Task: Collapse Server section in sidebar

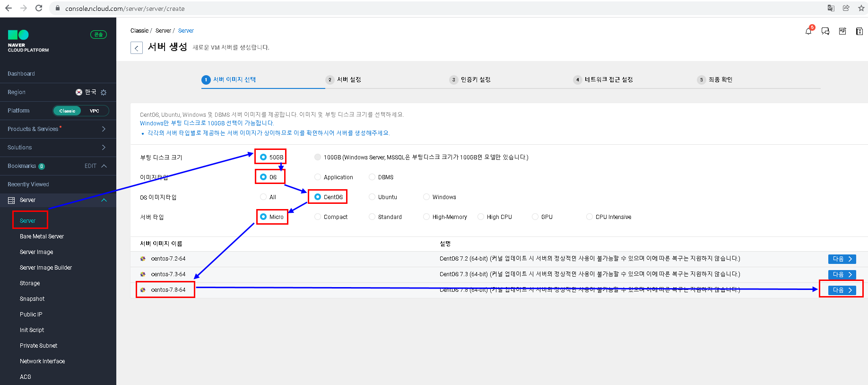Action: tap(104, 200)
